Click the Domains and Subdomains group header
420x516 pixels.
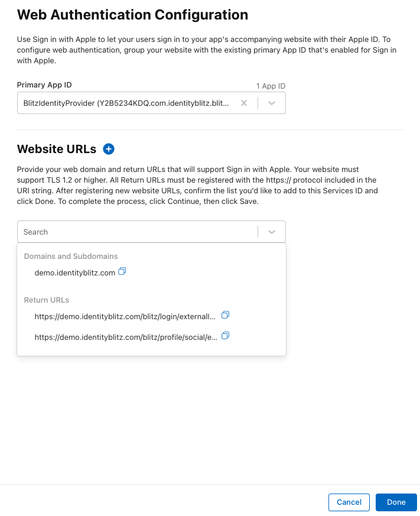[71, 257]
